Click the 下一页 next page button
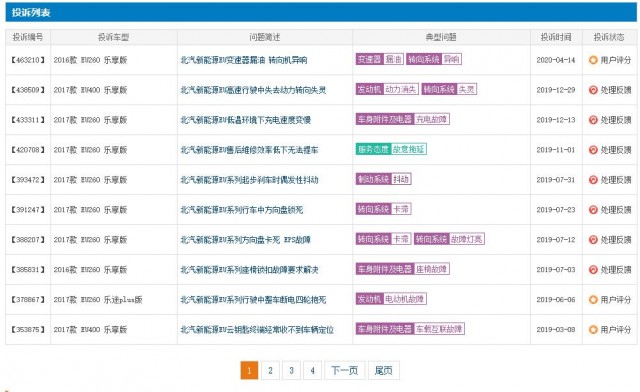The height and width of the screenshot is (392, 640). click(x=344, y=370)
